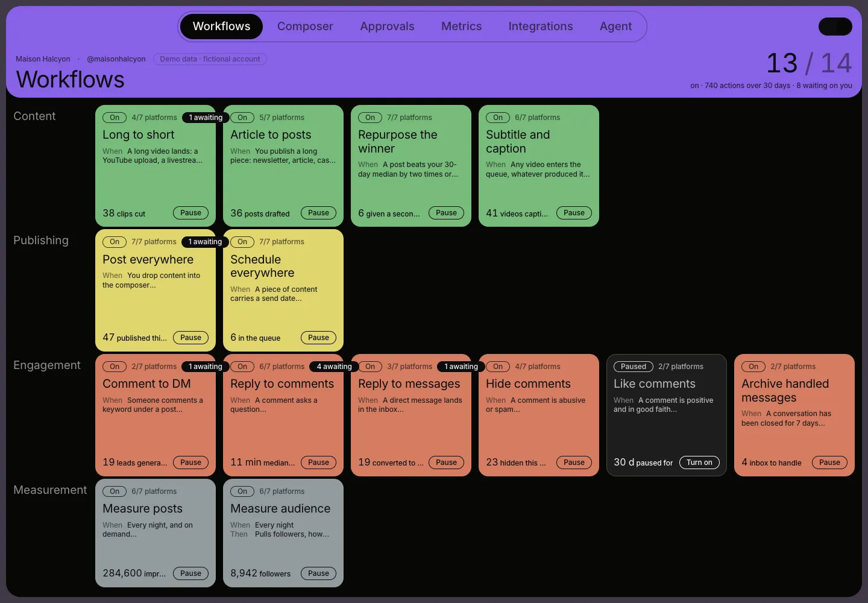Click the @maisonhalcyon account handle
Viewport: 868px width, 603px height.
[x=116, y=59]
